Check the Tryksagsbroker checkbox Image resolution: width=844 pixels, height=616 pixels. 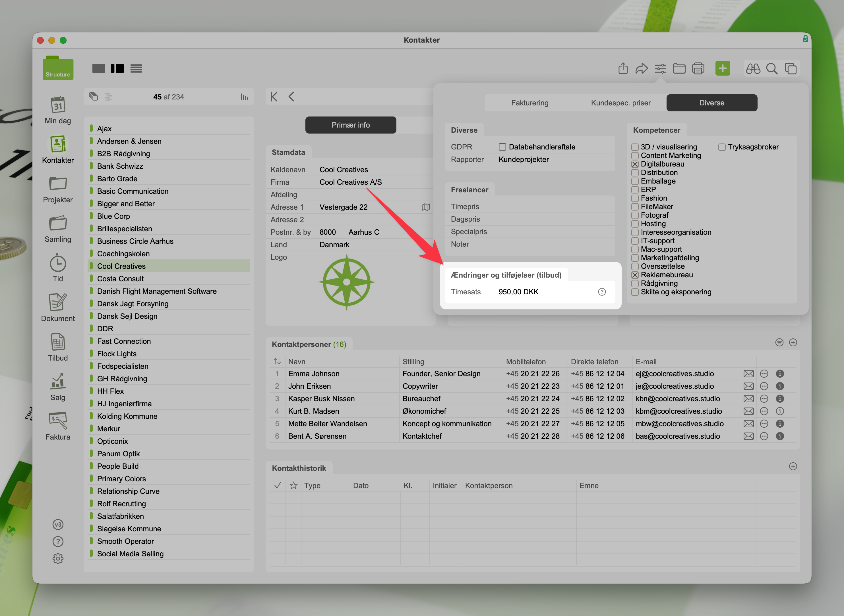coord(722,147)
